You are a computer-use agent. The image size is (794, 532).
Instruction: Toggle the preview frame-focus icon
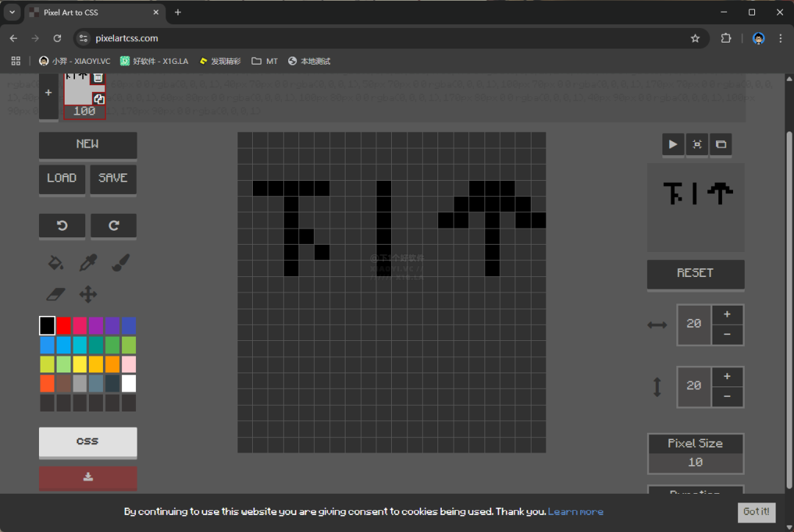(x=697, y=145)
